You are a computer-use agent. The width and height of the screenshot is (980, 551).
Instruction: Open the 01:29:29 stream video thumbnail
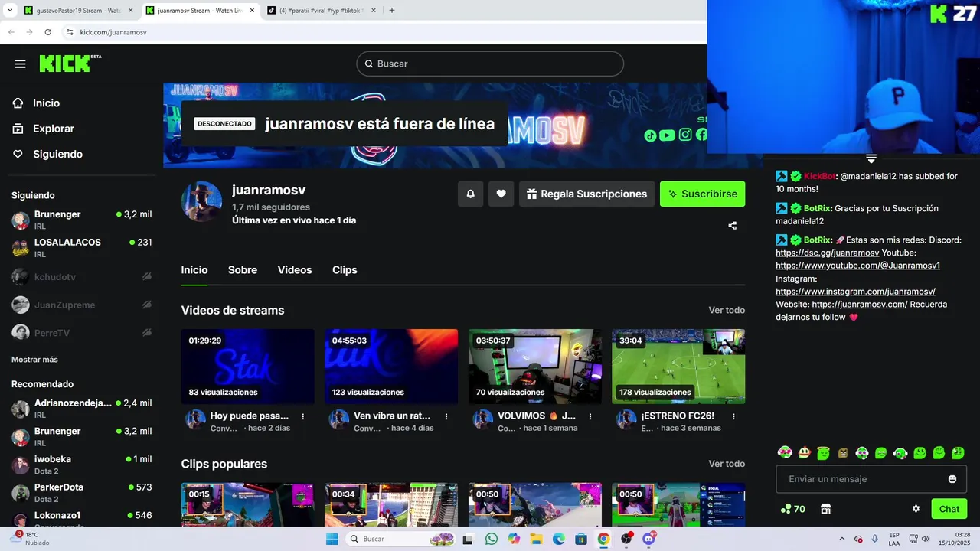click(x=248, y=367)
